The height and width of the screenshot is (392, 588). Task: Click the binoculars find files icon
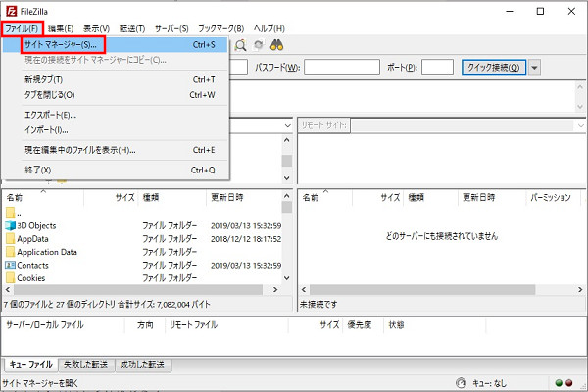tap(276, 45)
